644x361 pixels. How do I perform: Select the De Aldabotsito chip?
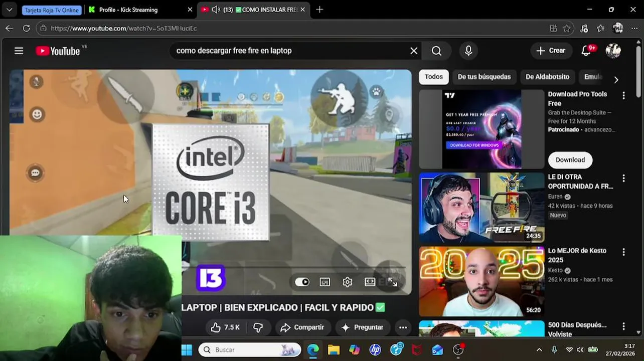(x=547, y=77)
